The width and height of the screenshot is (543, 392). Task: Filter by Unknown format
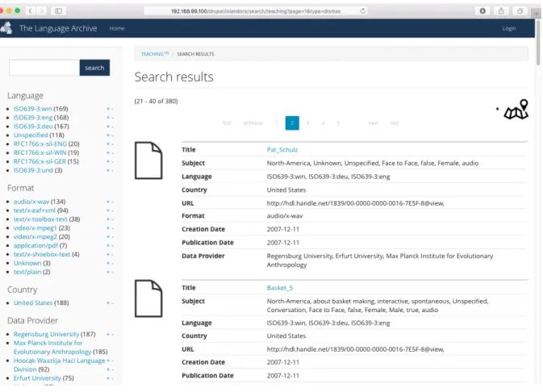click(x=27, y=263)
